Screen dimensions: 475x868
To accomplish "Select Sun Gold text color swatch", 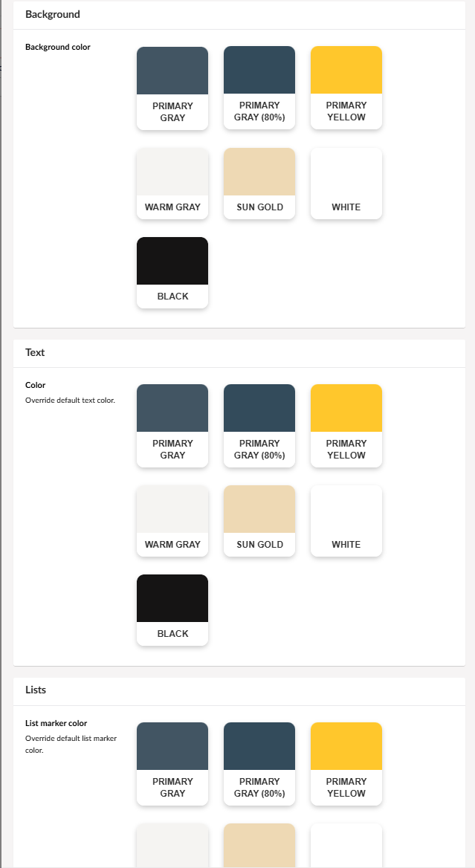I will pyautogui.click(x=259, y=520).
